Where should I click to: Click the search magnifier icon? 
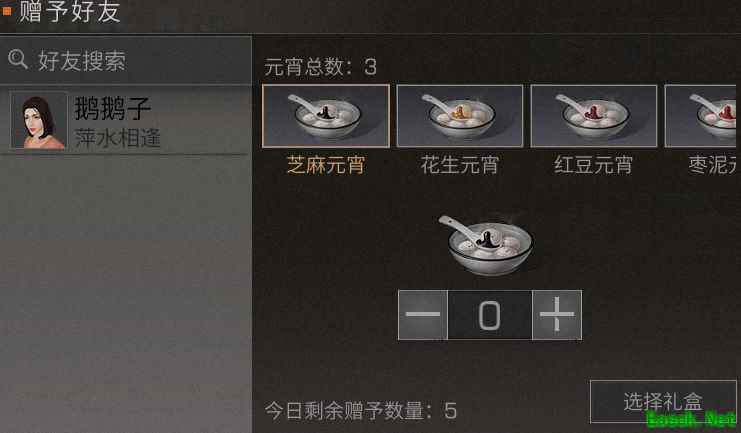[17, 60]
